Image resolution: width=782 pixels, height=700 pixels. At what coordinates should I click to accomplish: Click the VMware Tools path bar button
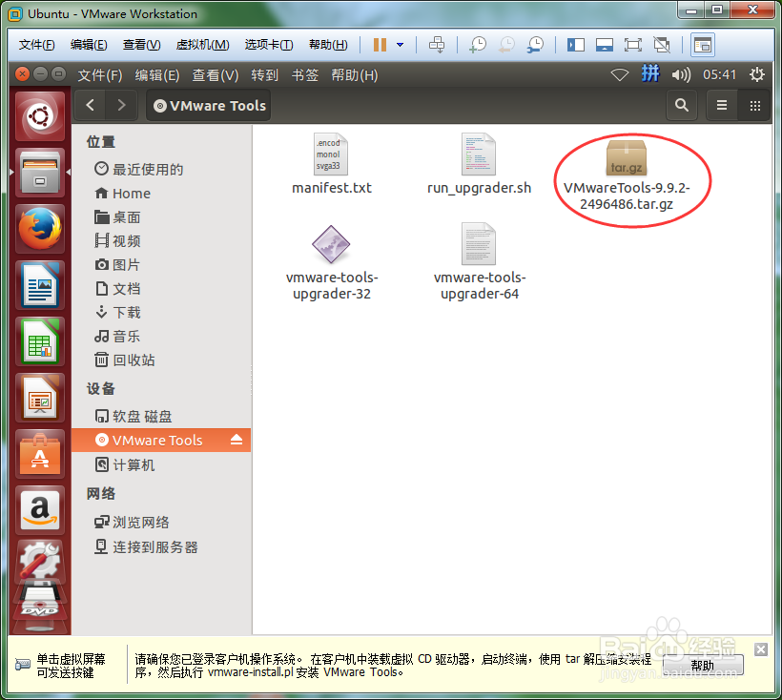point(209,105)
